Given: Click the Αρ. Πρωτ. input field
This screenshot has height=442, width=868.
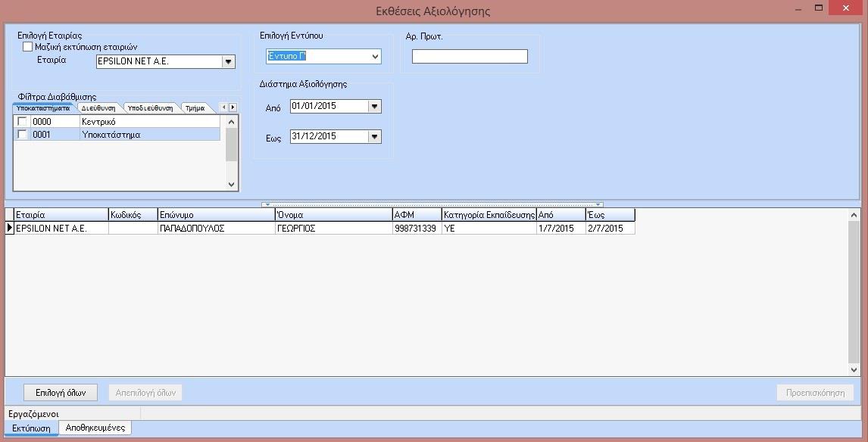Looking at the screenshot, I should click(470, 57).
